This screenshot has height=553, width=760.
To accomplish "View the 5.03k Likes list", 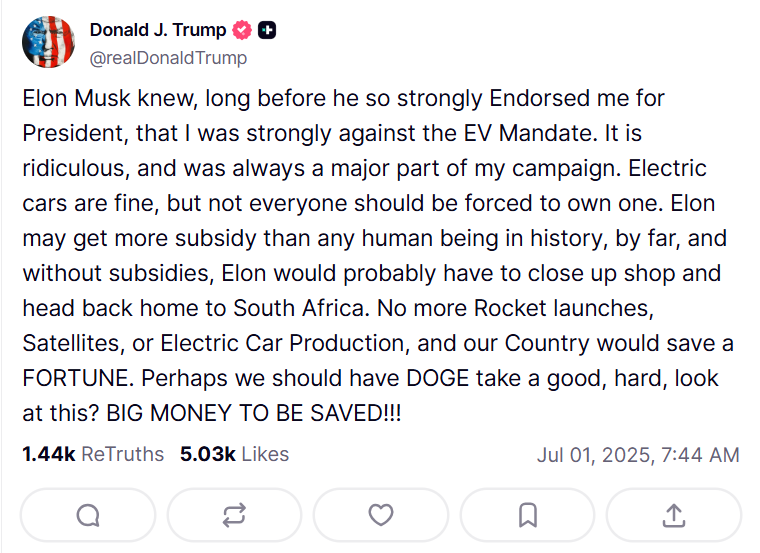I will click(x=234, y=454).
